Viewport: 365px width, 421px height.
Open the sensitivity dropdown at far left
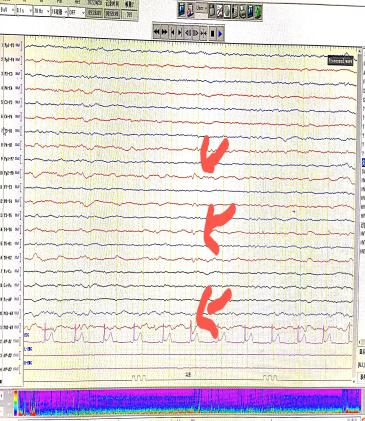click(x=7, y=10)
